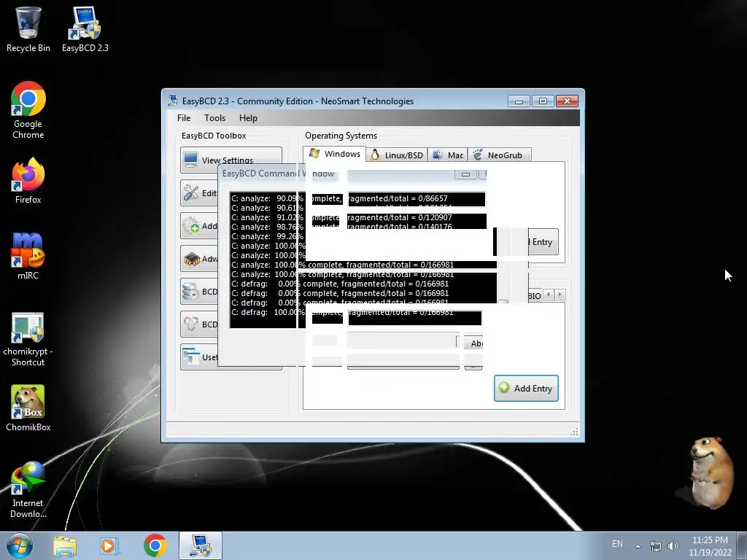Viewport: 747px width, 560px height.
Task: Show hidden tray icons arrow
Action: point(638,546)
